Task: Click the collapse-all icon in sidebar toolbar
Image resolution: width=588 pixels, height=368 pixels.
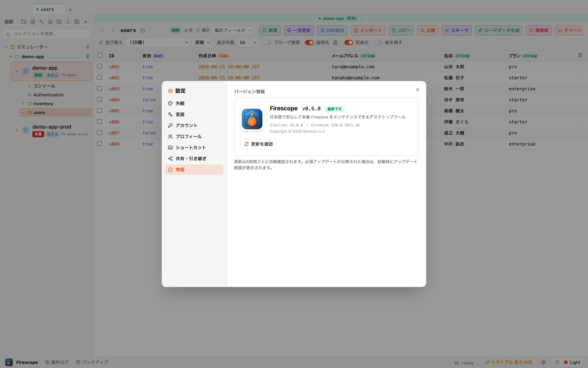Action: (x=68, y=22)
